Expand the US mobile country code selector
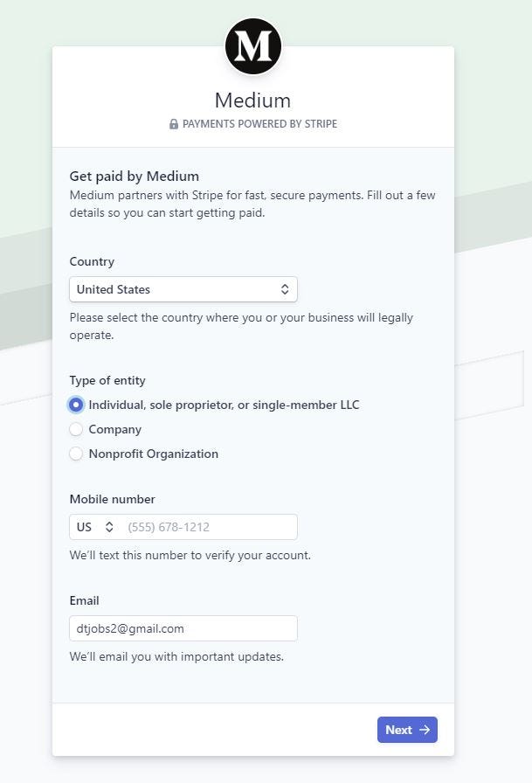This screenshot has width=532, height=783. pos(95,527)
